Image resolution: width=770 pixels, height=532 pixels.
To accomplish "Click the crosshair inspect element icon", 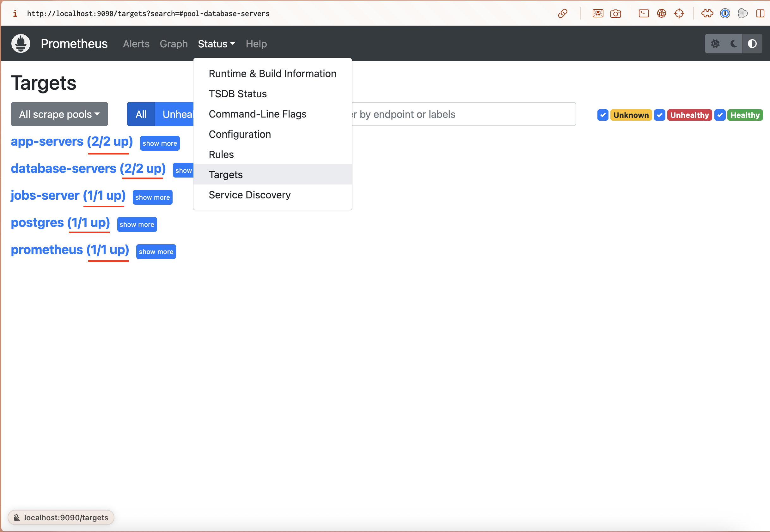I will pos(679,14).
